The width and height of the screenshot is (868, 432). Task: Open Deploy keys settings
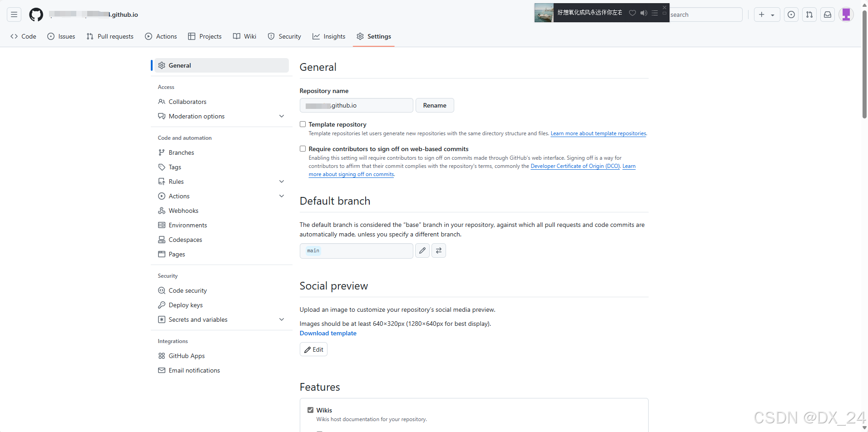[222, 305]
